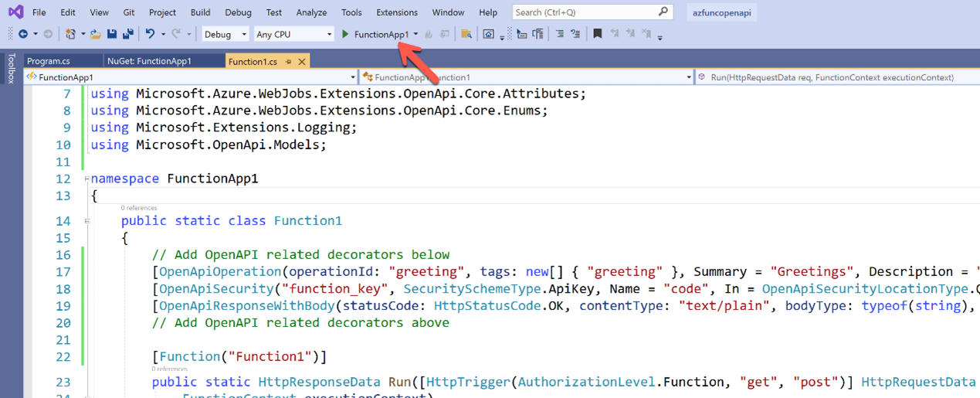Open the Debug configuration dropdown

pyautogui.click(x=226, y=34)
